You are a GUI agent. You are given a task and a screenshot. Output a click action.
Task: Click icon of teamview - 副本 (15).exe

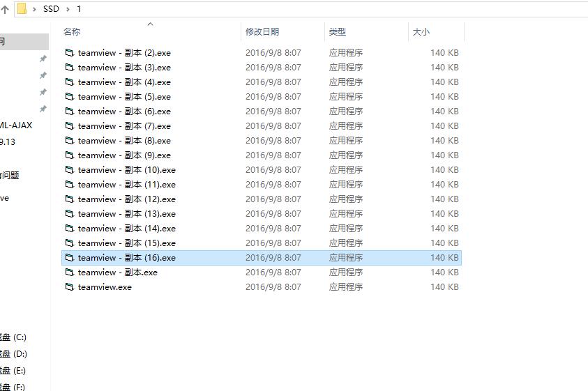[69, 243]
